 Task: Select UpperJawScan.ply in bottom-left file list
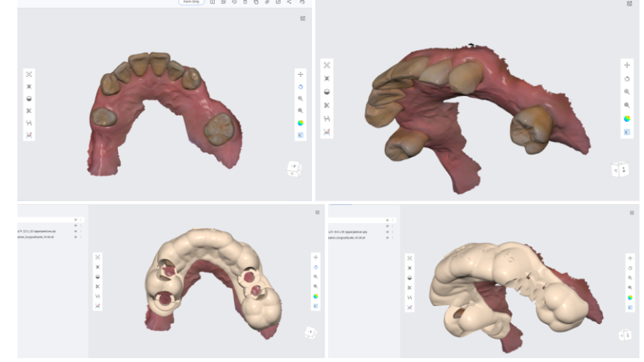pyautogui.click(x=40, y=231)
